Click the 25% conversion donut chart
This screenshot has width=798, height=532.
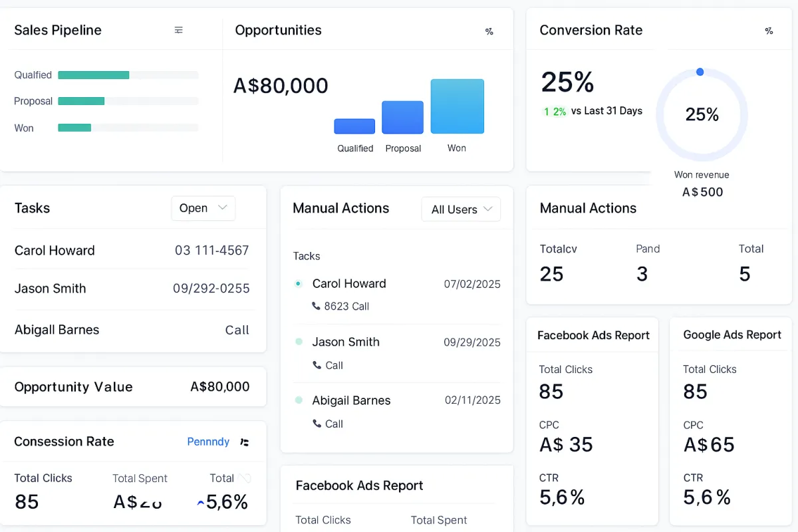pyautogui.click(x=702, y=114)
